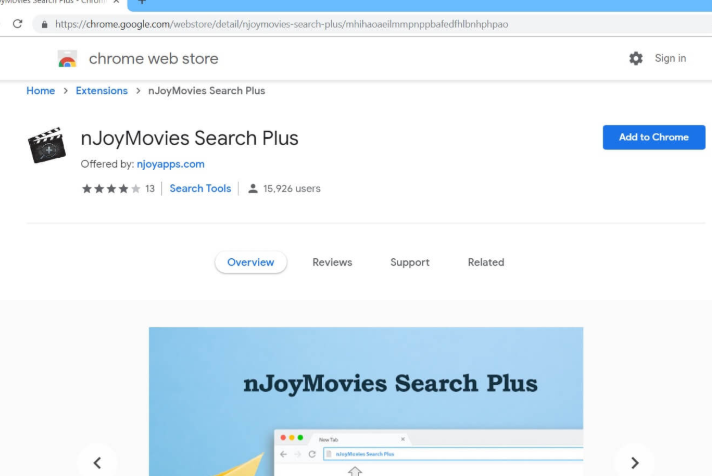The image size is (712, 476).
Task: Open the njoyapps.com publisher link
Action: [x=170, y=164]
